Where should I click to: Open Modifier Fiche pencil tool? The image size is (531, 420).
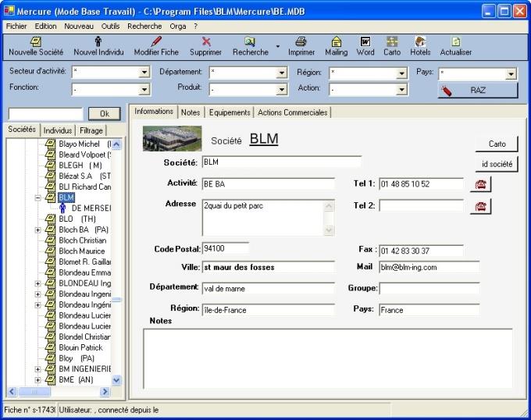point(156,42)
